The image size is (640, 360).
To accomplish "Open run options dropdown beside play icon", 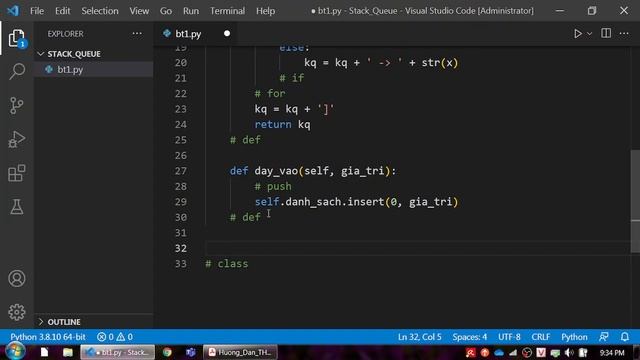I will point(589,34).
